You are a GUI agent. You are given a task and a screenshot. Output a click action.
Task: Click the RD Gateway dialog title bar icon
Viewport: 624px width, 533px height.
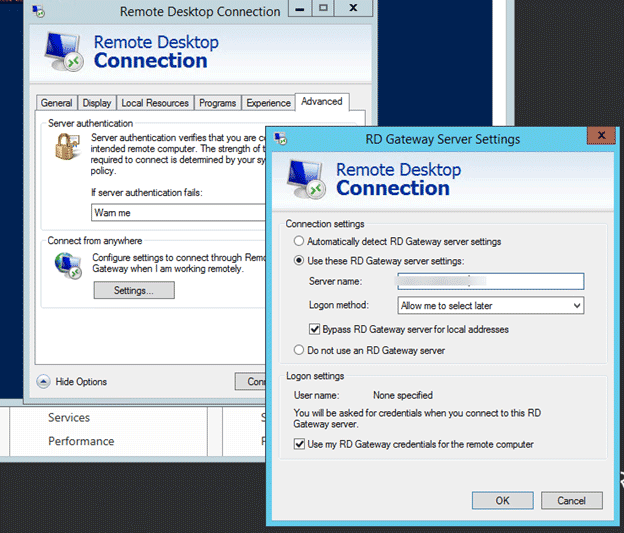[x=282, y=139]
